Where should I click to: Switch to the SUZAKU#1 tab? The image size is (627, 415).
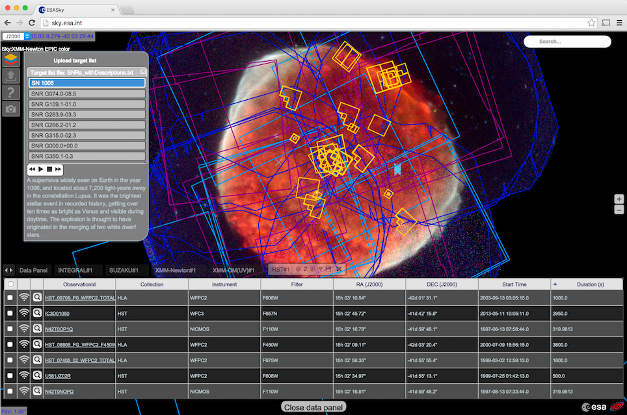coord(122,270)
